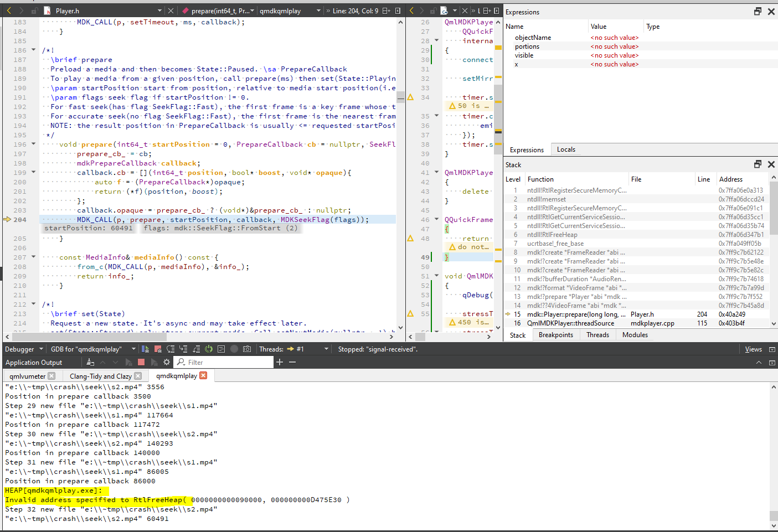Viewport: 778px width, 532px height.
Task: Stop the debugger with the red stop icon
Action: pyautogui.click(x=158, y=349)
